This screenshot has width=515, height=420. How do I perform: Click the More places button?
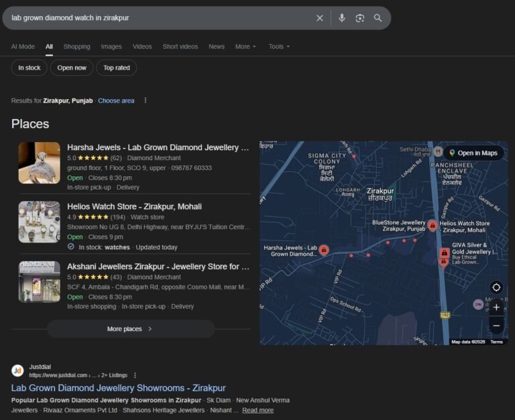click(131, 329)
